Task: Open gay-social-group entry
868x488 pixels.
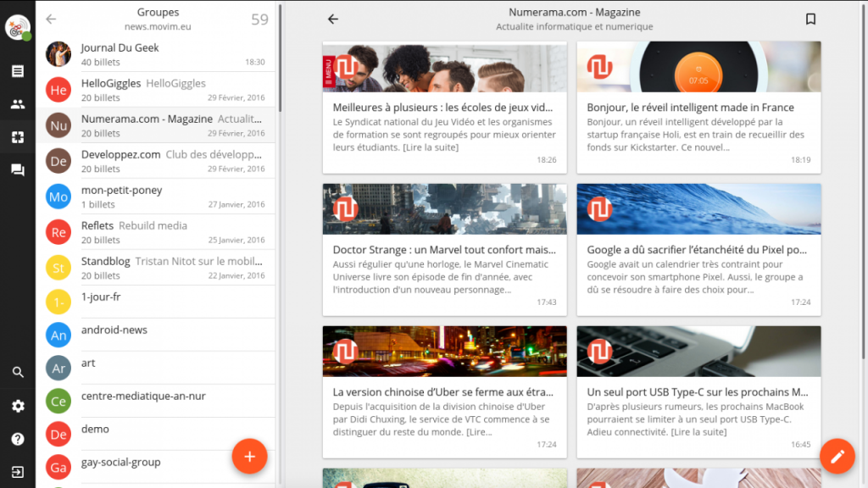Action: coord(156,467)
